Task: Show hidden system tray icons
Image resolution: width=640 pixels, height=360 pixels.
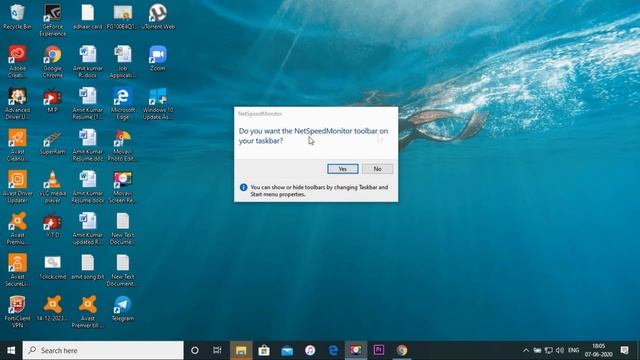Action: pyautogui.click(x=526, y=350)
